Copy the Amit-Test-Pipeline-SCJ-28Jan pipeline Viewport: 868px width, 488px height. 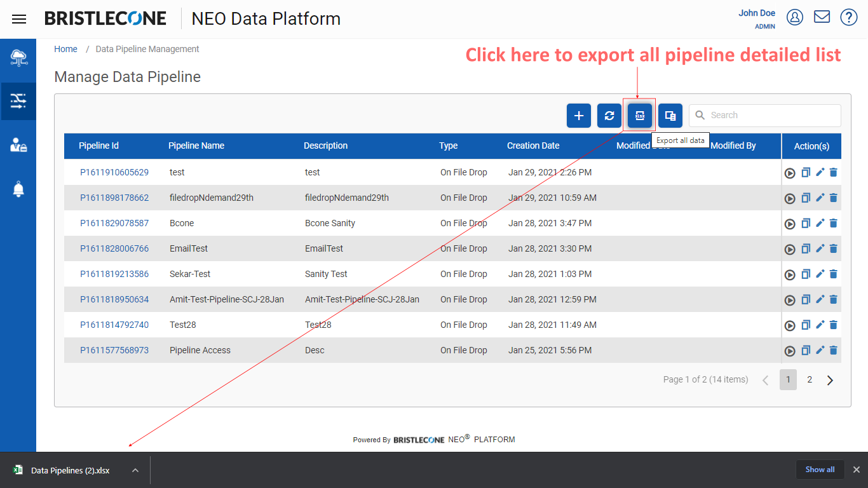click(806, 299)
